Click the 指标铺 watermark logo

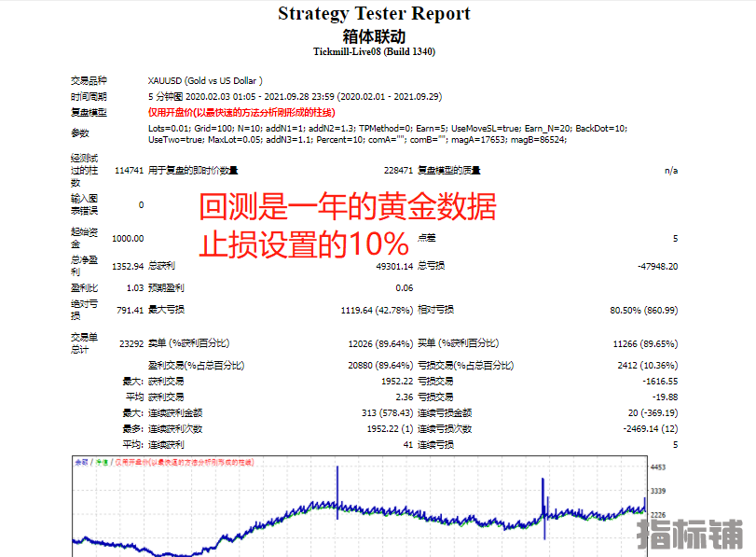pyautogui.click(x=690, y=534)
